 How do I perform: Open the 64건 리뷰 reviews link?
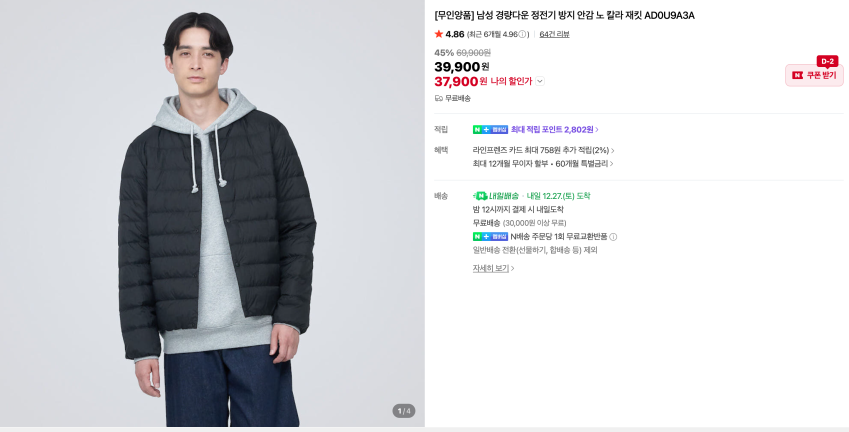(554, 34)
